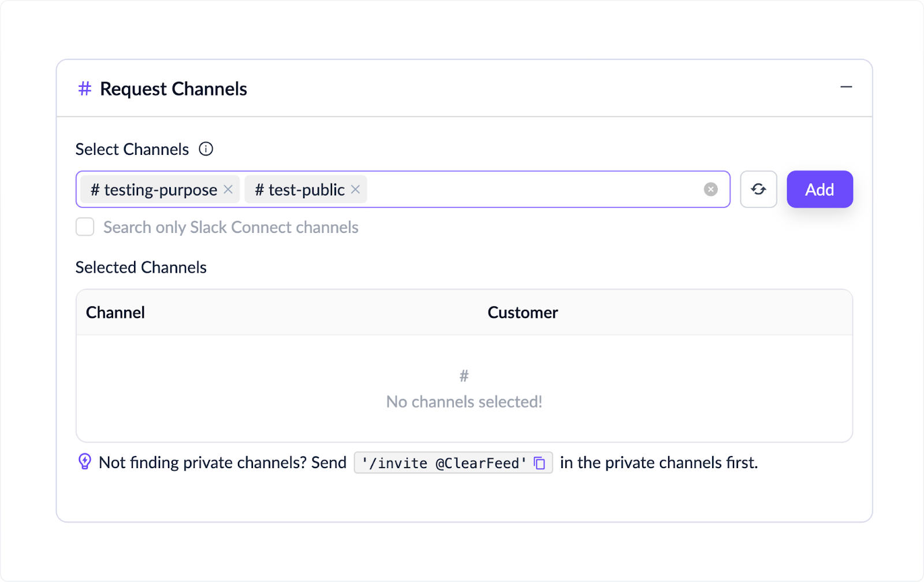Copy the '/invite @ClearFeed' command
Screen dimensions: 924x582
pyautogui.click(x=539, y=463)
